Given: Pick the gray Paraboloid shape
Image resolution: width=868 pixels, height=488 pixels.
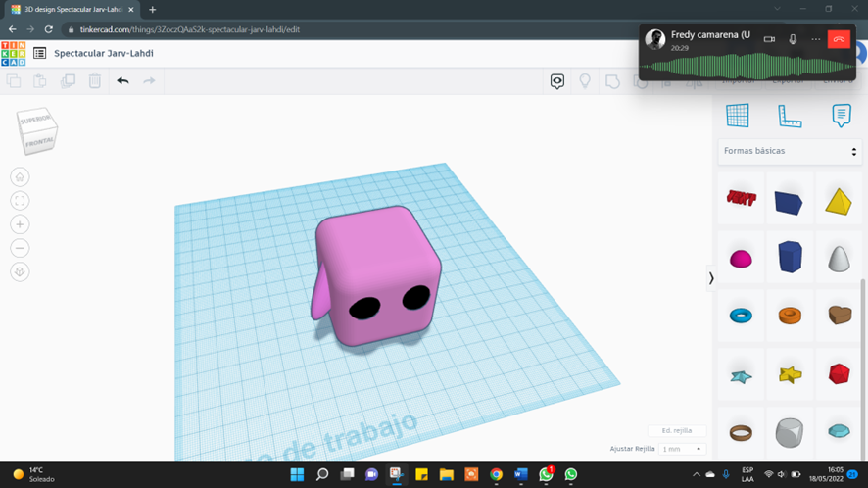Looking at the screenshot, I should click(839, 258).
